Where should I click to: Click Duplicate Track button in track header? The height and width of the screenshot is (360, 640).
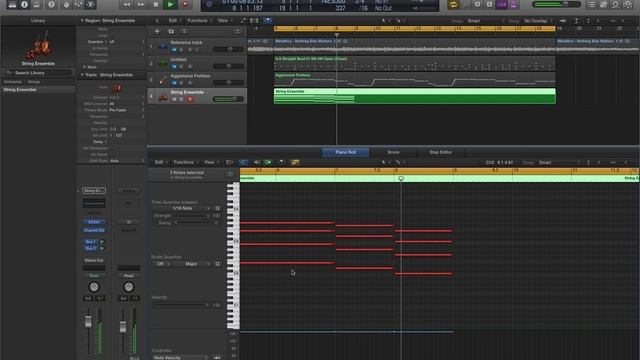point(171,31)
